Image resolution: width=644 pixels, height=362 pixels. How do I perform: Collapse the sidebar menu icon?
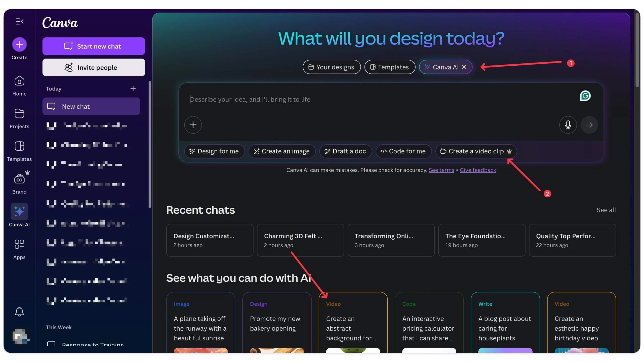(x=20, y=21)
